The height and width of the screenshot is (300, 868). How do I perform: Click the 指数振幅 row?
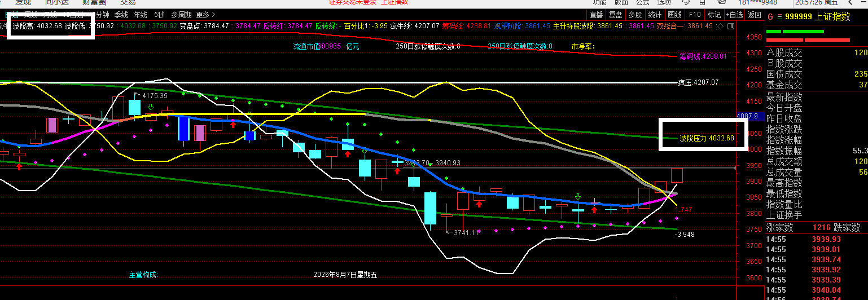817,151
